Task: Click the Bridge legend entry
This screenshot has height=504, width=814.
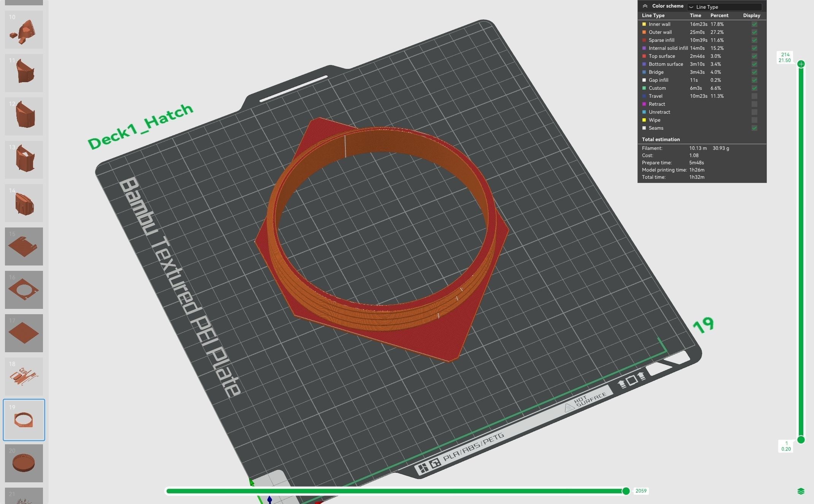Action: 656,72
